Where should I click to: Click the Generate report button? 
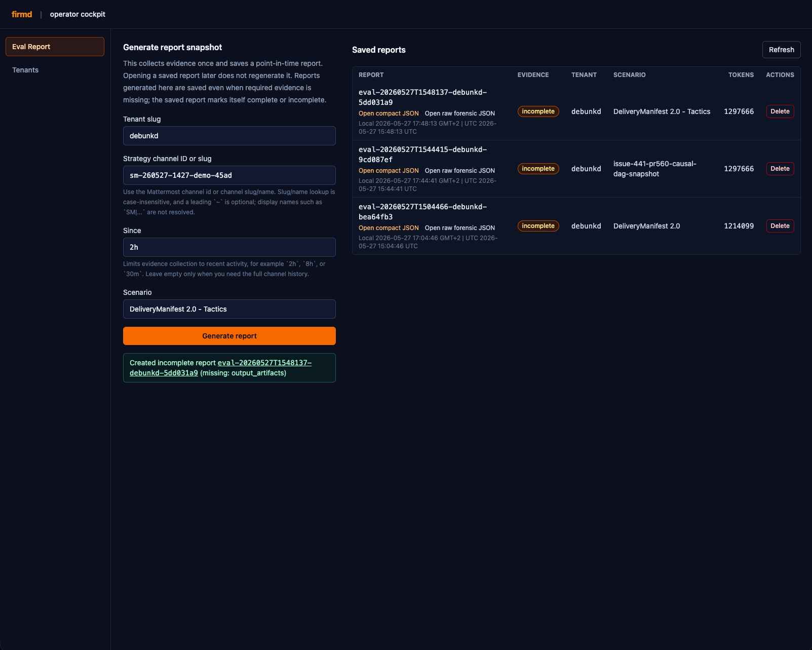[x=229, y=336]
